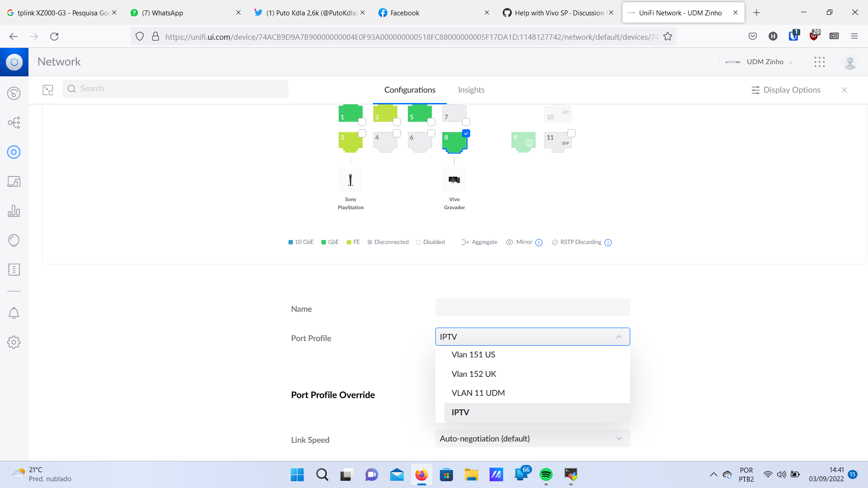Toggle the port 6 selection checkbox
Viewport: 868px width, 488px height.
click(x=431, y=133)
